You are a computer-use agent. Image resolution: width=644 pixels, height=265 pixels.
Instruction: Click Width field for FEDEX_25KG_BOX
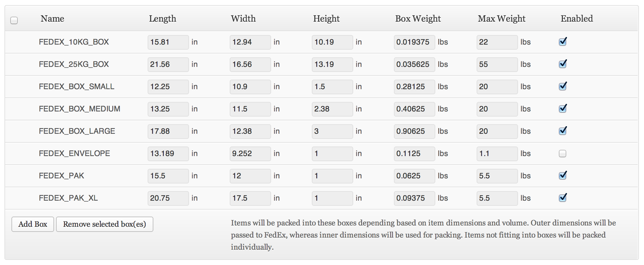(250, 64)
